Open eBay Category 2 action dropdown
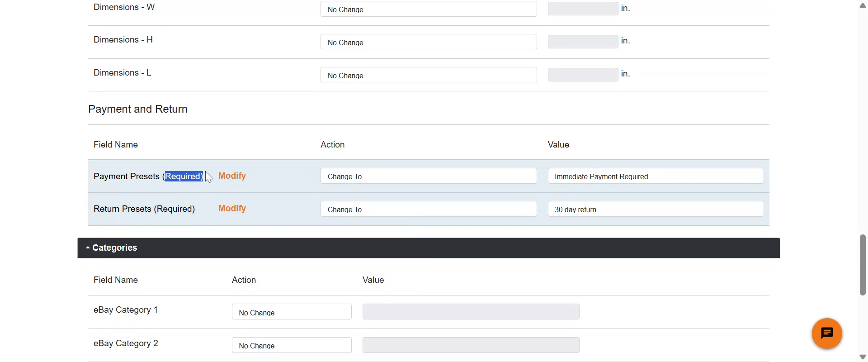 tap(292, 345)
